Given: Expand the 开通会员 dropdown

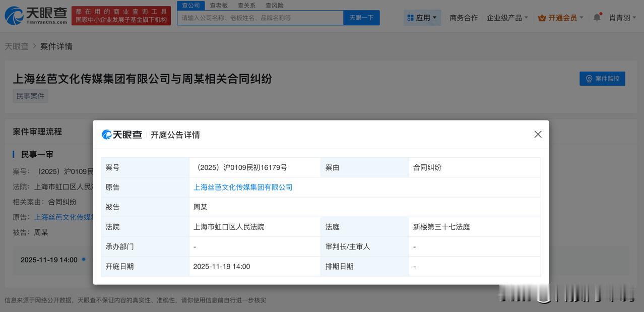Looking at the screenshot, I should [561, 18].
